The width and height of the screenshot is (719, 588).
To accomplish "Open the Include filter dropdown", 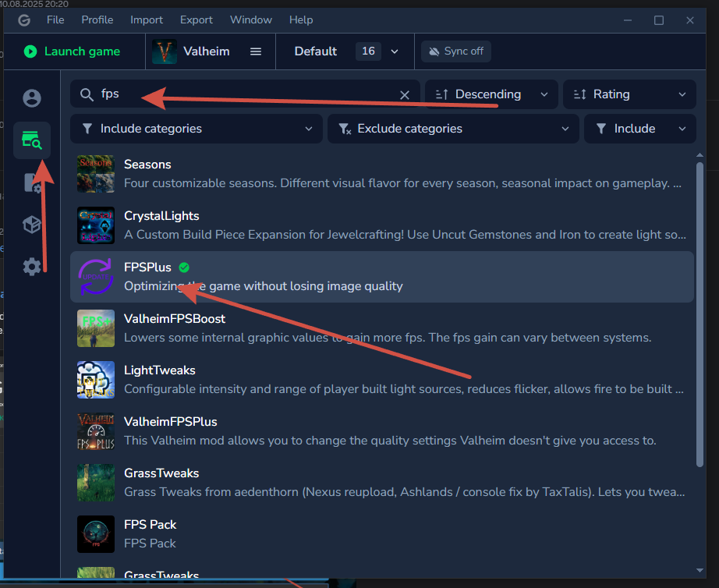I will [x=640, y=129].
